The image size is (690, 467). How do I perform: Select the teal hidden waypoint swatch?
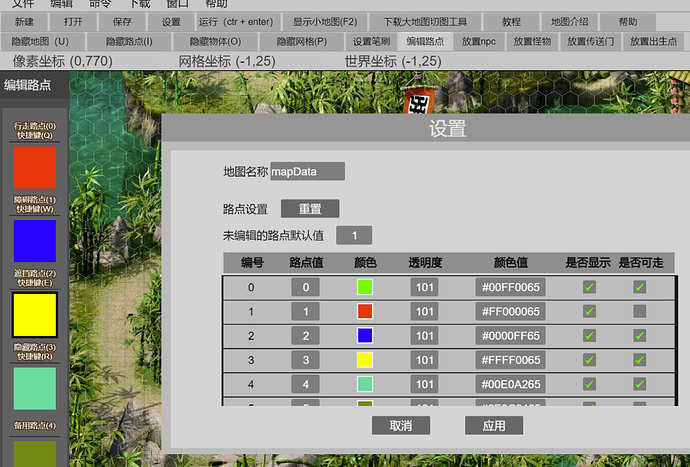[x=35, y=388]
